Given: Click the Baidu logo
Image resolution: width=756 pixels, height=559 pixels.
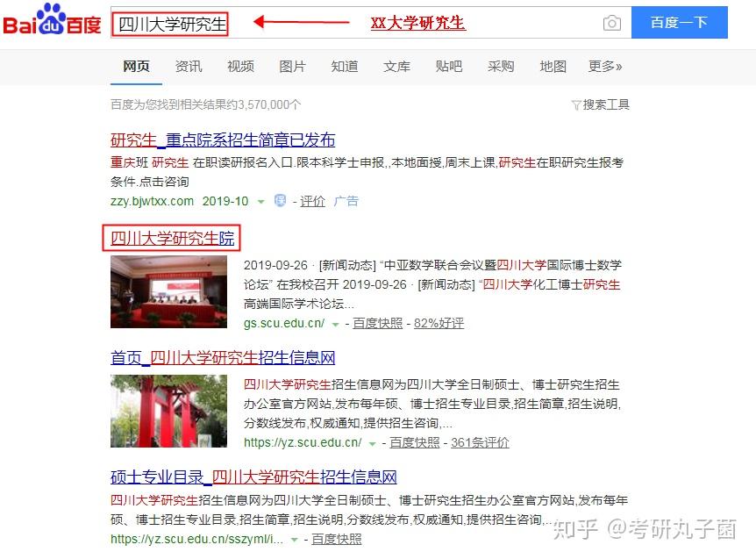Looking at the screenshot, I should point(52,19).
